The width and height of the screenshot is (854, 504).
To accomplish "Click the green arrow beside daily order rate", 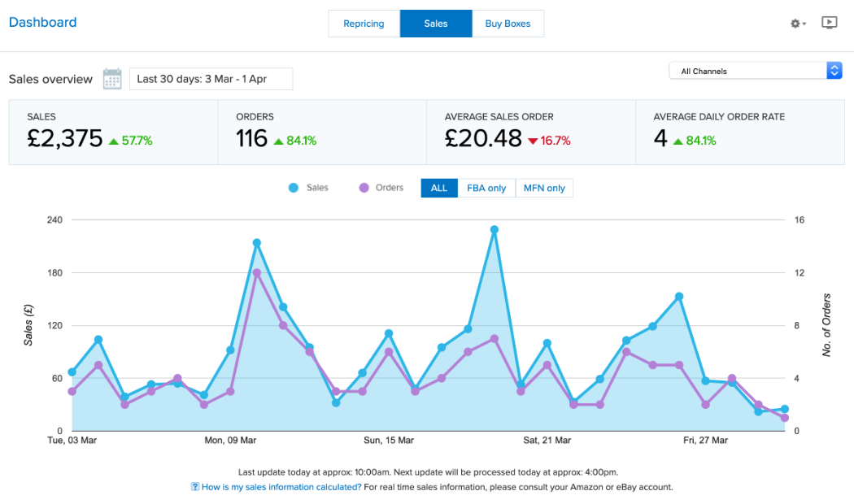I will [x=676, y=141].
